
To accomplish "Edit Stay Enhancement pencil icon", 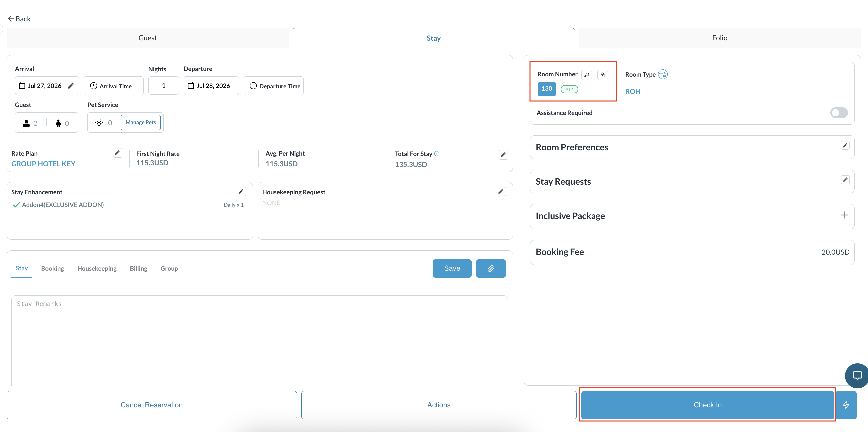I will tap(241, 192).
